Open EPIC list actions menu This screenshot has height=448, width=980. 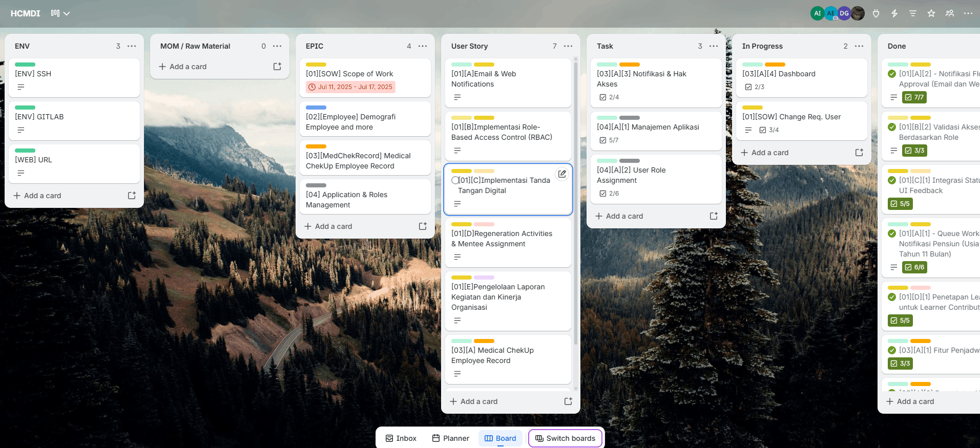click(x=423, y=46)
